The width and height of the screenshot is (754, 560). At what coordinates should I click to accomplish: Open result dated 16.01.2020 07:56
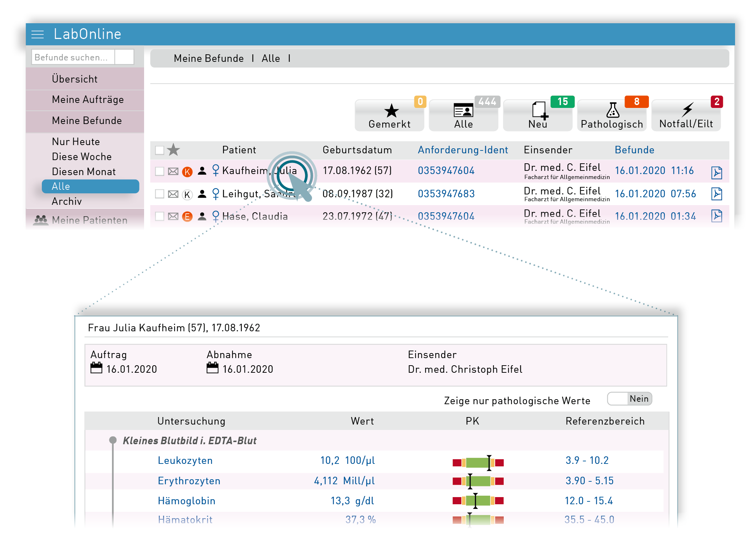655,194
